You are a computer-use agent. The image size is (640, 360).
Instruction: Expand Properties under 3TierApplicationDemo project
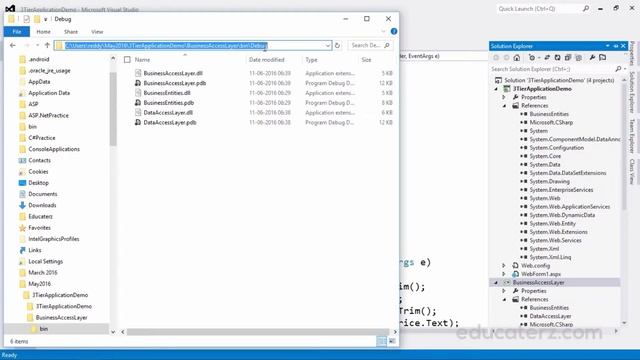point(504,97)
